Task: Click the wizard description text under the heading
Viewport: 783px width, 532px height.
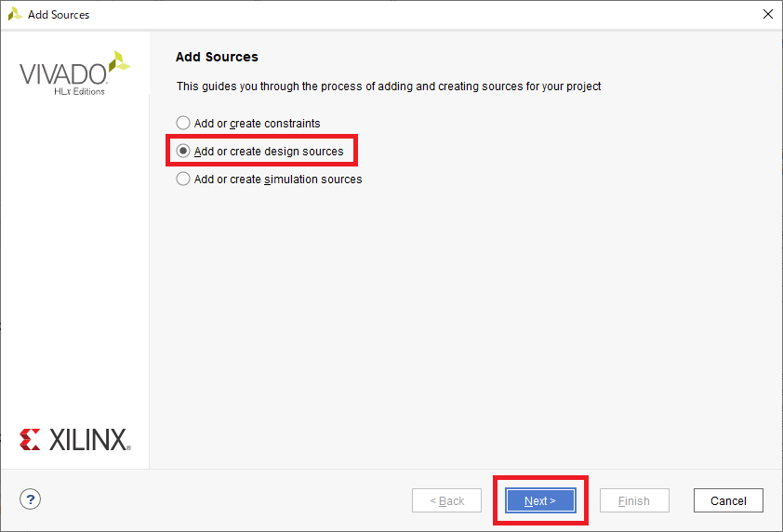Action: [389, 86]
